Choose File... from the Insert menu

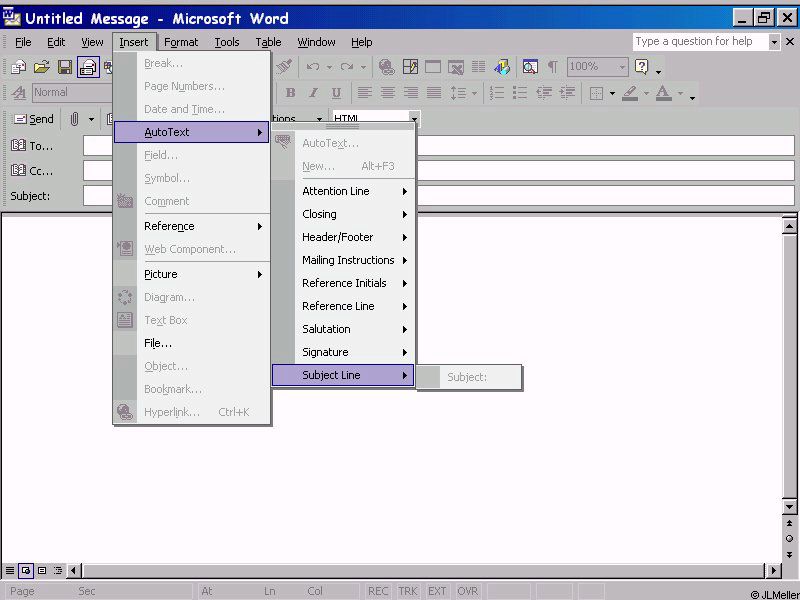click(x=158, y=343)
